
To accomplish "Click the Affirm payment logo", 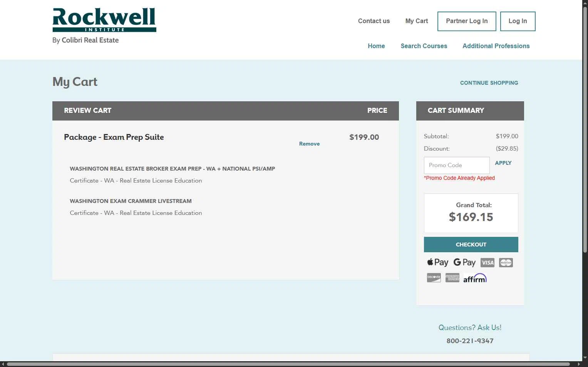I will 475,278.
